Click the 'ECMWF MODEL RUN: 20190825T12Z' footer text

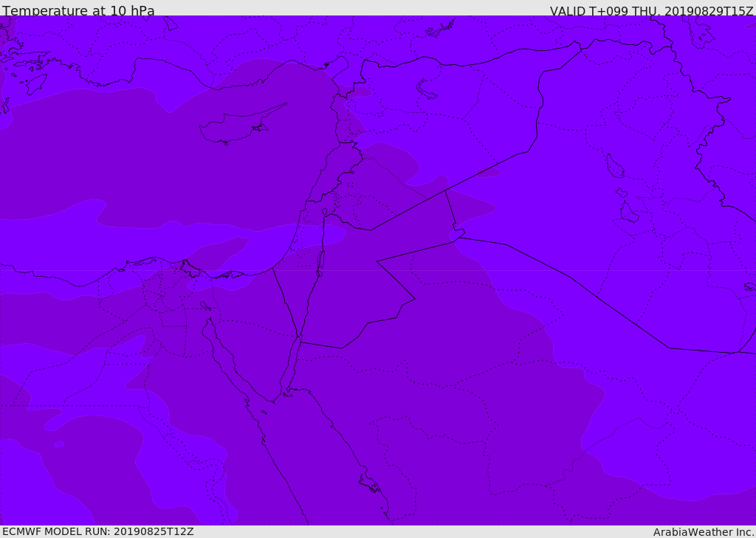pos(98,532)
